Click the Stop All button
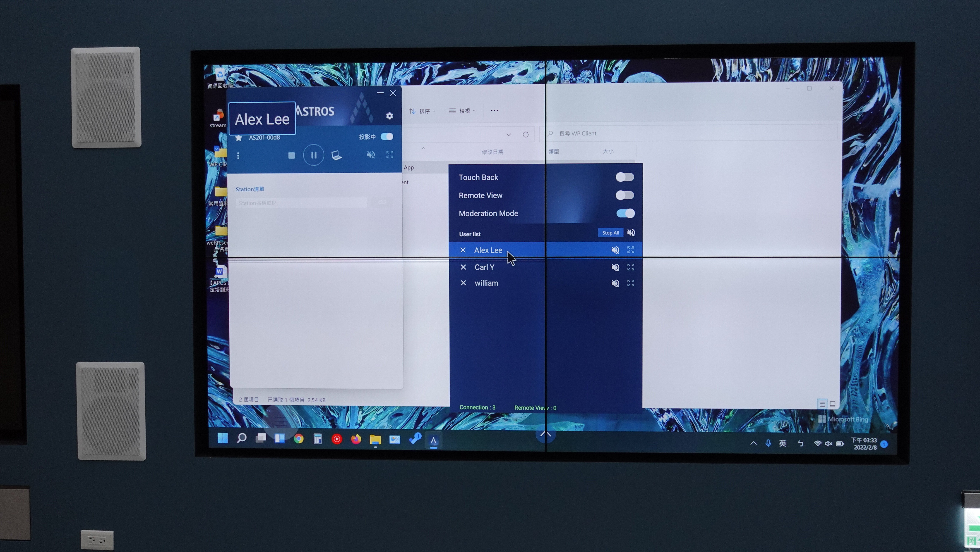This screenshot has height=552, width=980. point(610,233)
